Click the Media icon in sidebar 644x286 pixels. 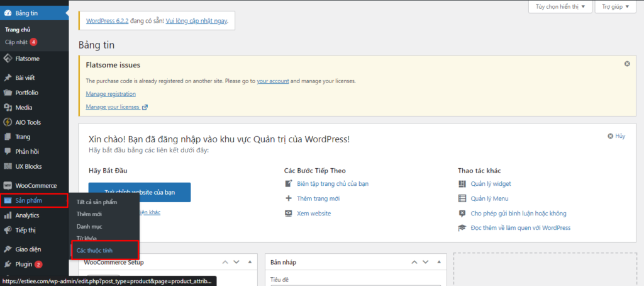[8, 107]
